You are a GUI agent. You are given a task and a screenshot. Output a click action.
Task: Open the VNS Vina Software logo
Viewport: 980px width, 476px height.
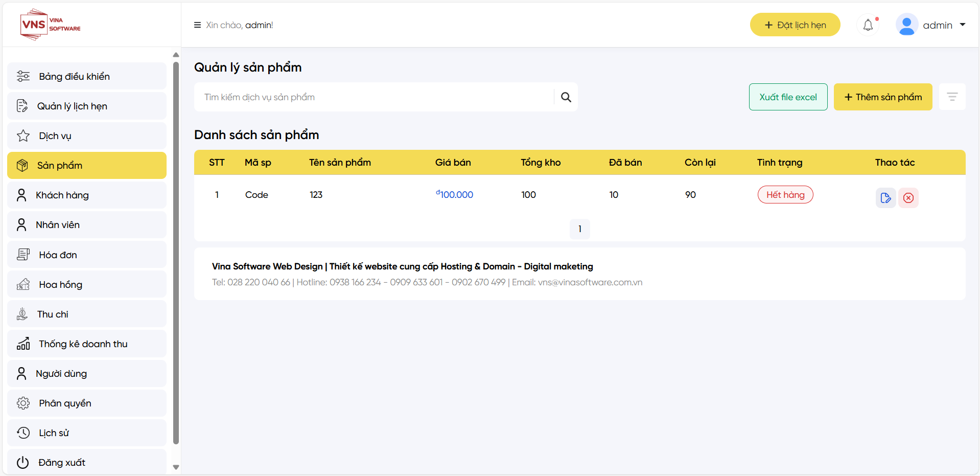click(x=50, y=25)
